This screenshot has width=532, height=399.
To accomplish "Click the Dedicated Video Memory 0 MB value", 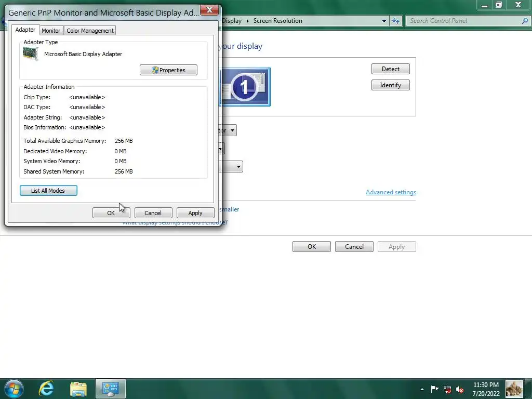I will coord(121,151).
